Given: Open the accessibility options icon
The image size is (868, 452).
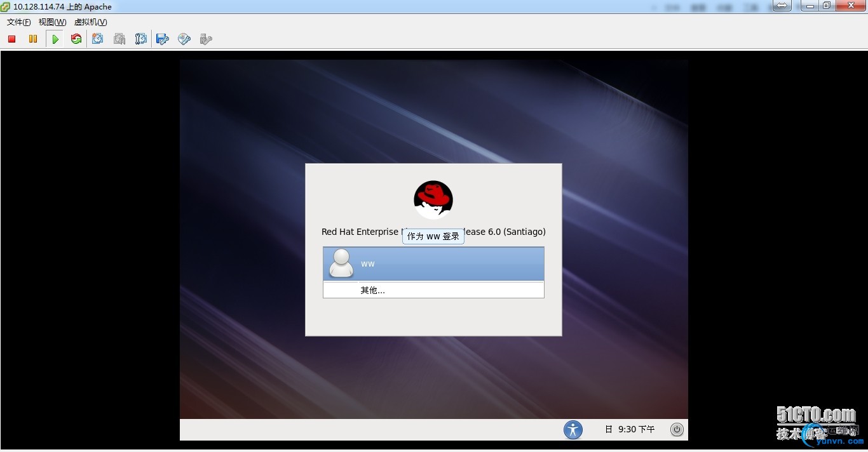Looking at the screenshot, I should click(573, 430).
